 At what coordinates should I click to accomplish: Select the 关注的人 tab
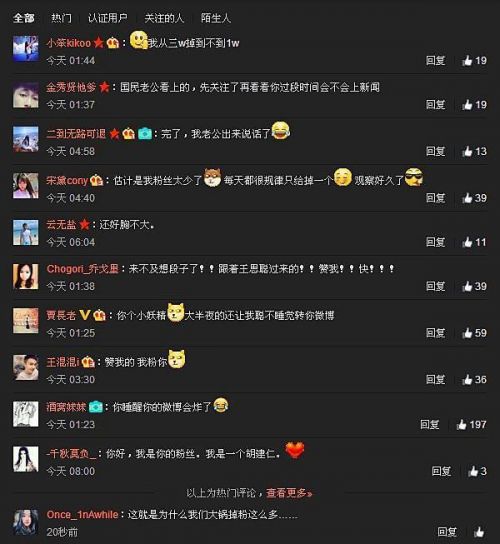coord(164,18)
